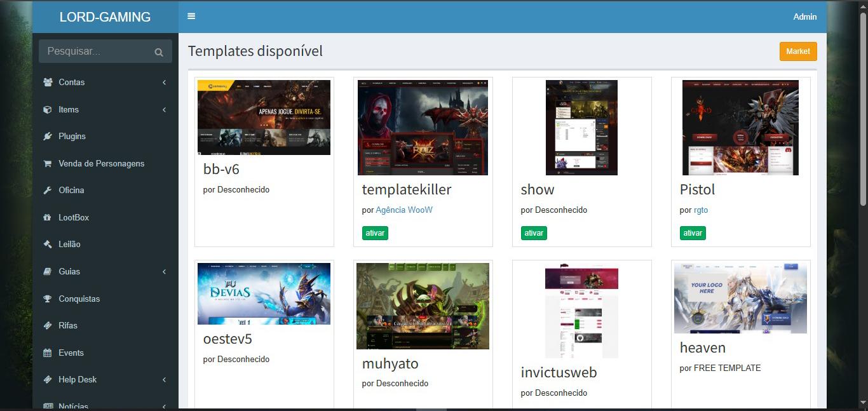Screen dimensions: 868x411
Task: Click the heaven template thumbnail
Action: tap(740, 299)
